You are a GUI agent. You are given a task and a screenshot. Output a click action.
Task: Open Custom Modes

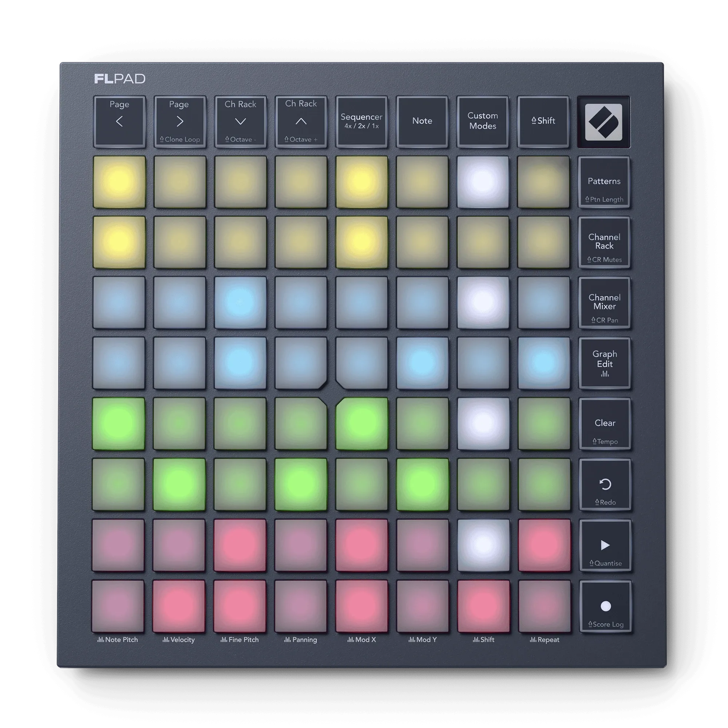(x=483, y=121)
